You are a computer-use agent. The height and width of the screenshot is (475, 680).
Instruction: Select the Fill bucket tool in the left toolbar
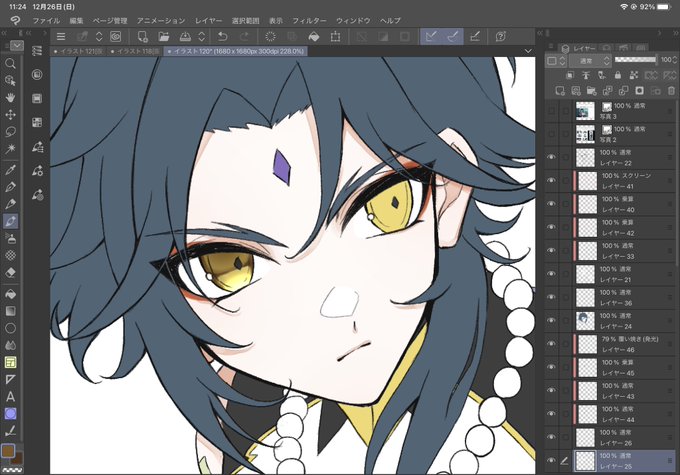10,294
